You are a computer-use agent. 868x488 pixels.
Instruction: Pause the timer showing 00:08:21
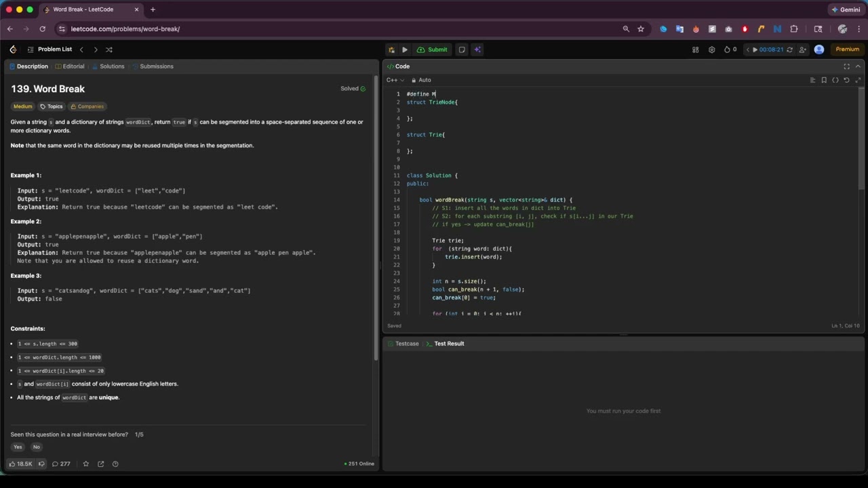click(755, 49)
